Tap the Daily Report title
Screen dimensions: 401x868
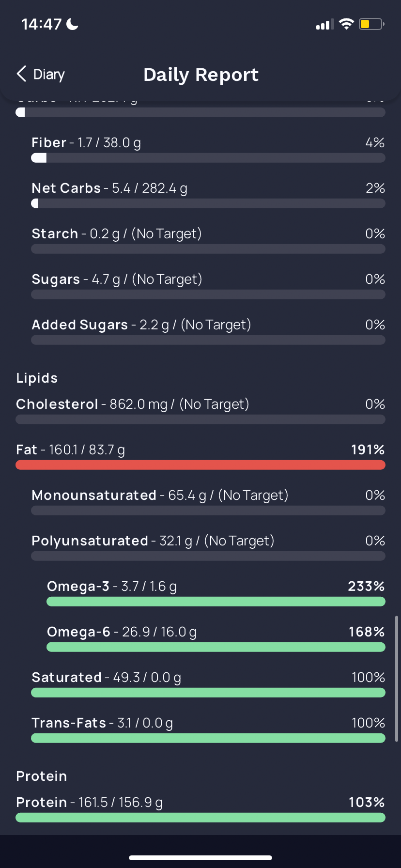point(201,75)
